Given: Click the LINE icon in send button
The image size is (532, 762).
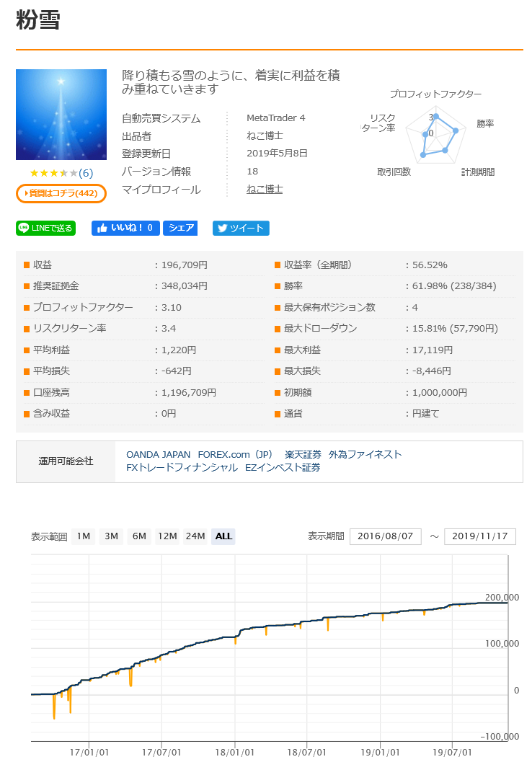Looking at the screenshot, I should tap(23, 227).
